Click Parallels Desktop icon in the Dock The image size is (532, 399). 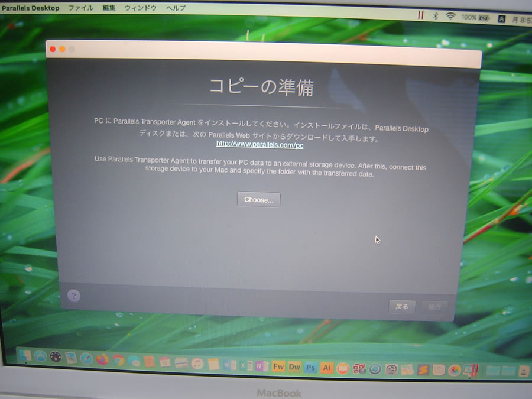[471, 371]
